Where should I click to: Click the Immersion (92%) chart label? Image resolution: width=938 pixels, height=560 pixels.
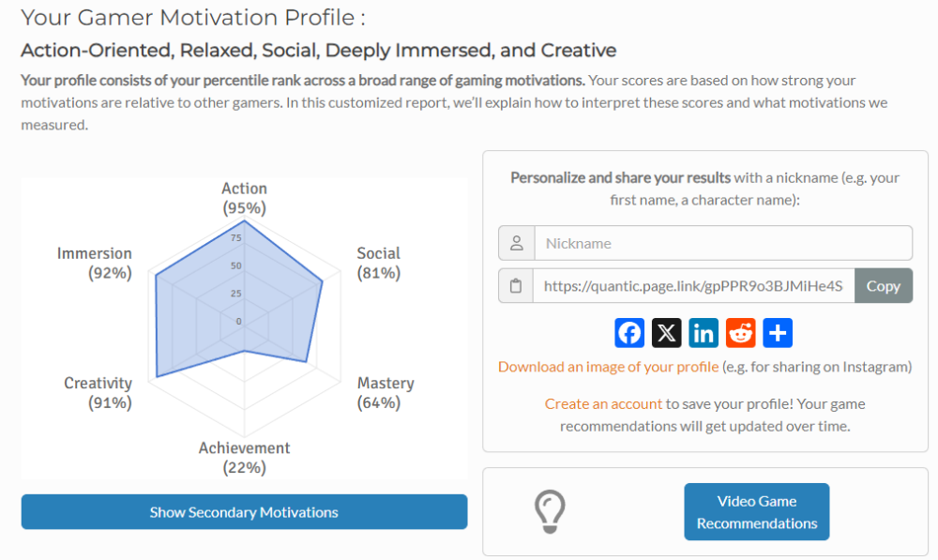click(x=95, y=263)
